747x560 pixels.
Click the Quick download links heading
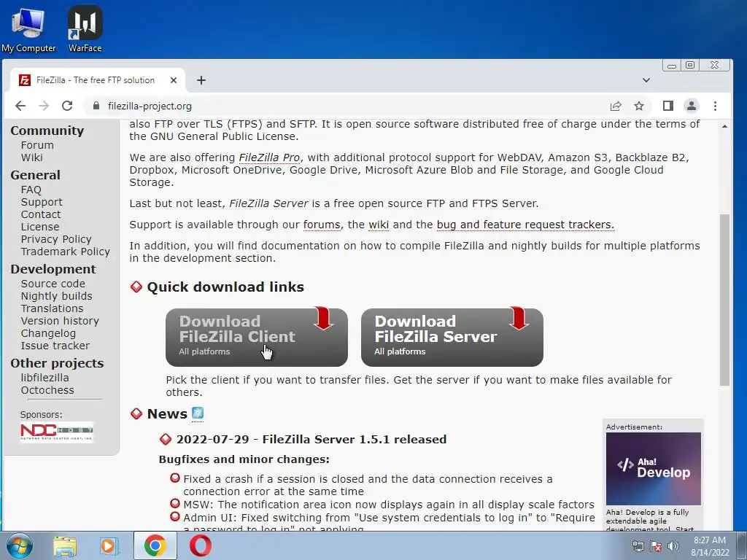click(225, 287)
